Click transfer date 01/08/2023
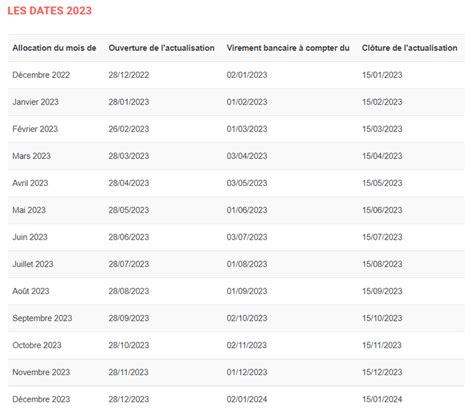Screen dimensions: 474x417 (x=247, y=264)
